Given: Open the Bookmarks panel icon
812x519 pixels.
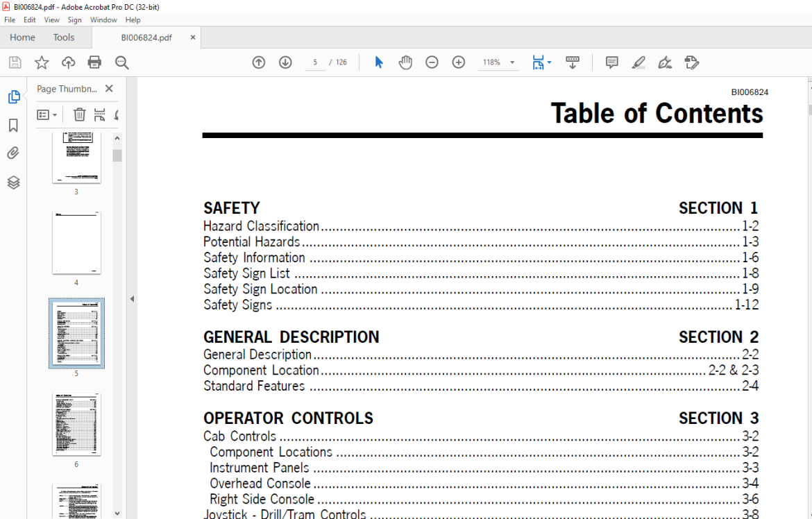Looking at the screenshot, I should (x=13, y=125).
